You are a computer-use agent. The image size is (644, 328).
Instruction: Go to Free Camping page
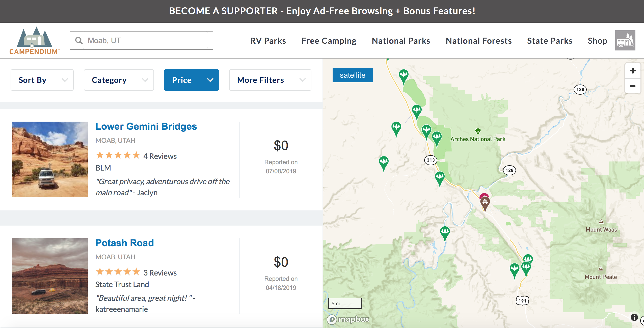pyautogui.click(x=329, y=41)
